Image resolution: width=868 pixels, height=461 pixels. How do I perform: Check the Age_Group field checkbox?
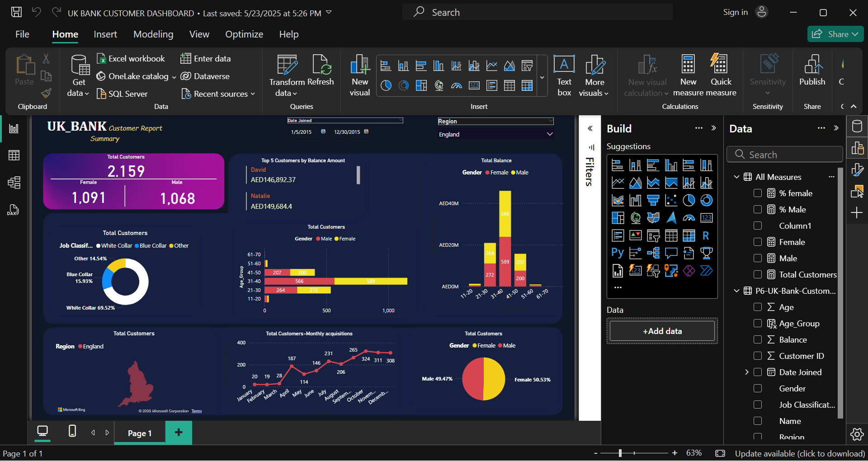click(x=758, y=323)
